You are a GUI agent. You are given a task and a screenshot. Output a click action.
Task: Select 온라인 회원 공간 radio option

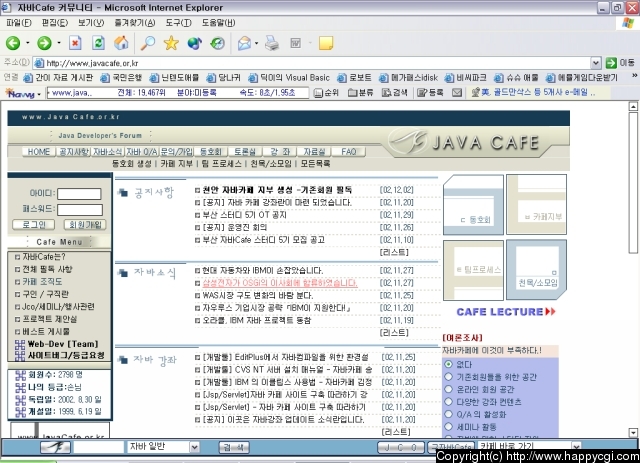click(449, 389)
